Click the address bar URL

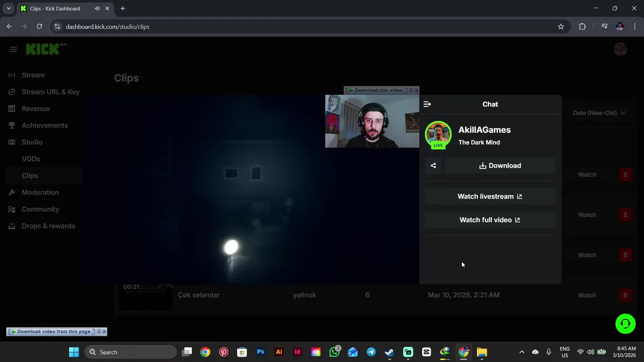point(108,27)
